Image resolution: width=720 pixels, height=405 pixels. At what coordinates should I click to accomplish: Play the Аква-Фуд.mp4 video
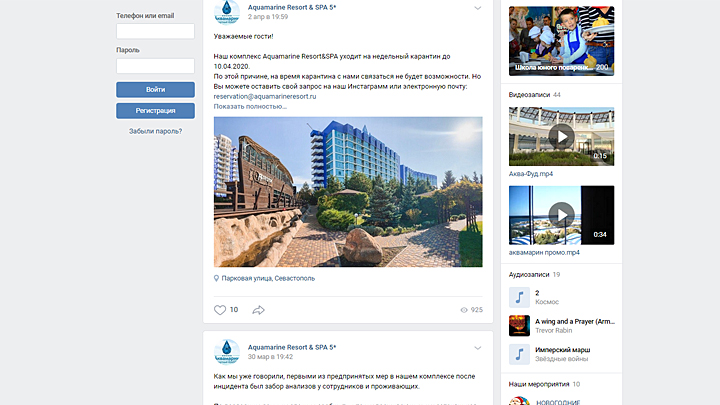562,136
